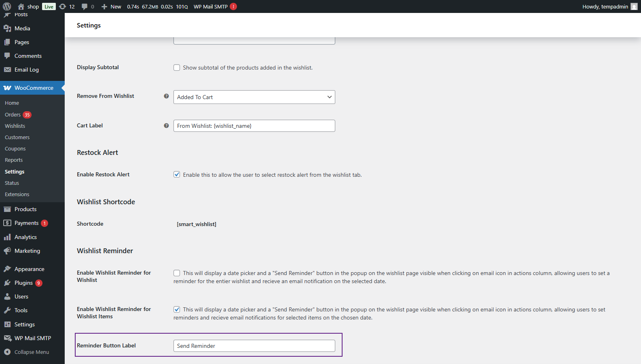The height and width of the screenshot is (364, 641).
Task: Click the help icon beside Remove From Wishlist
Action: [166, 96]
